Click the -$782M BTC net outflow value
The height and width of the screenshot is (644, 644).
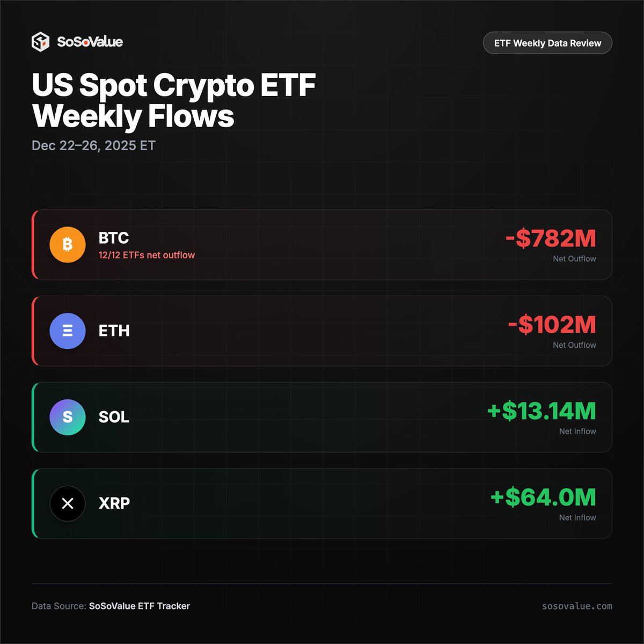coord(551,239)
